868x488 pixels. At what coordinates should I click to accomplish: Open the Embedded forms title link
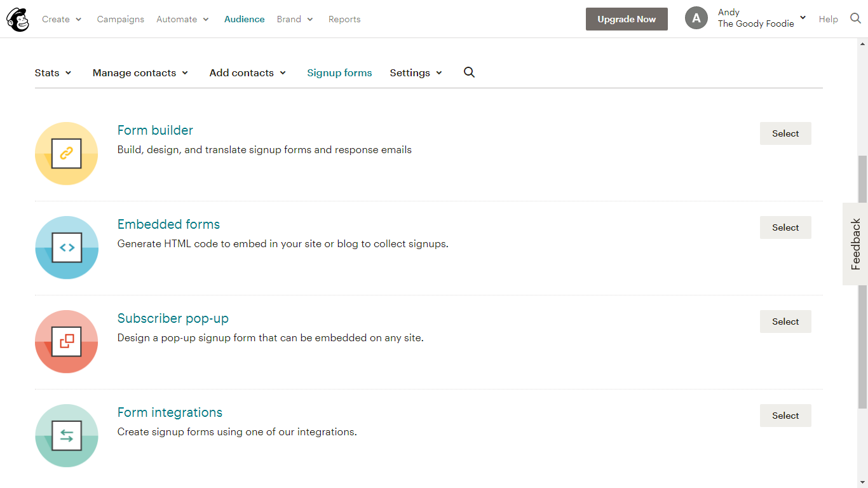pos(168,224)
